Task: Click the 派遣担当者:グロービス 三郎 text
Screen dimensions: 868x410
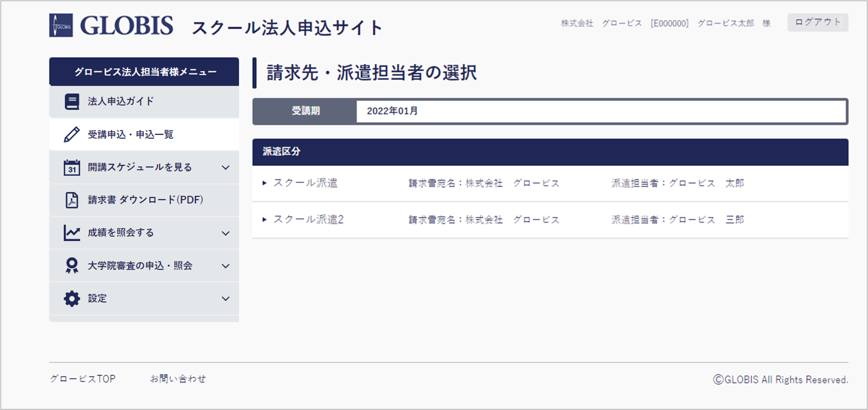Action: [678, 219]
